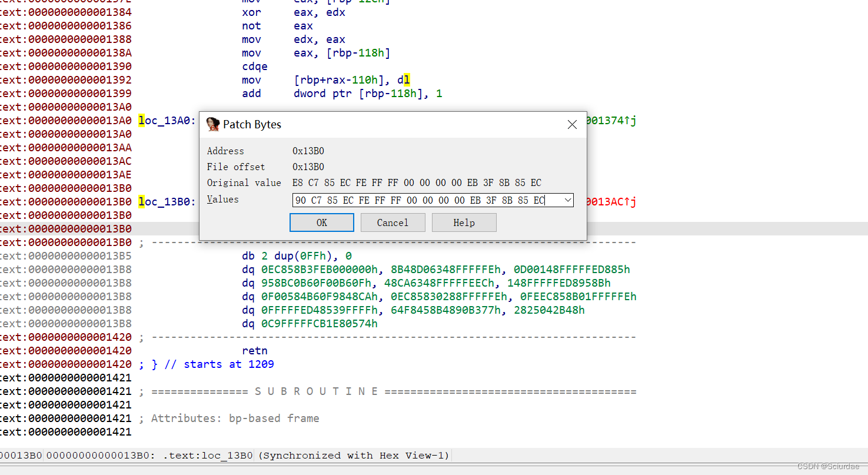Click the cross-reference ending 001374↑j

pyautogui.click(x=611, y=121)
